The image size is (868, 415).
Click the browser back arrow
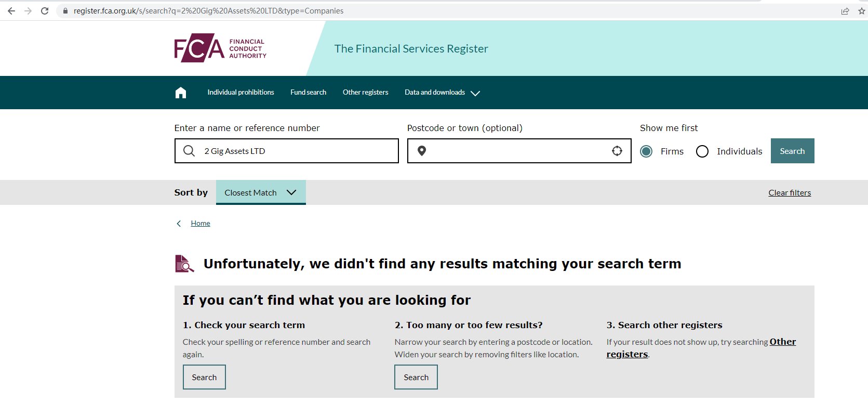click(x=11, y=11)
